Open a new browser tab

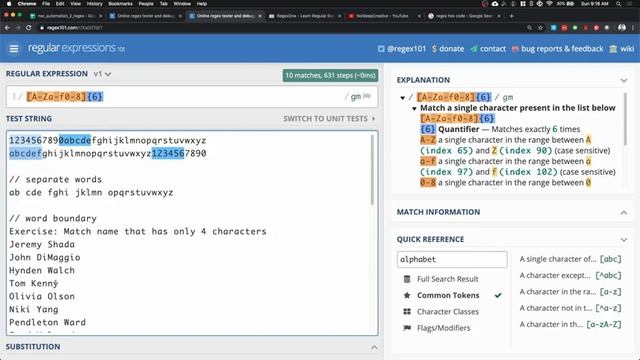[x=511, y=16]
